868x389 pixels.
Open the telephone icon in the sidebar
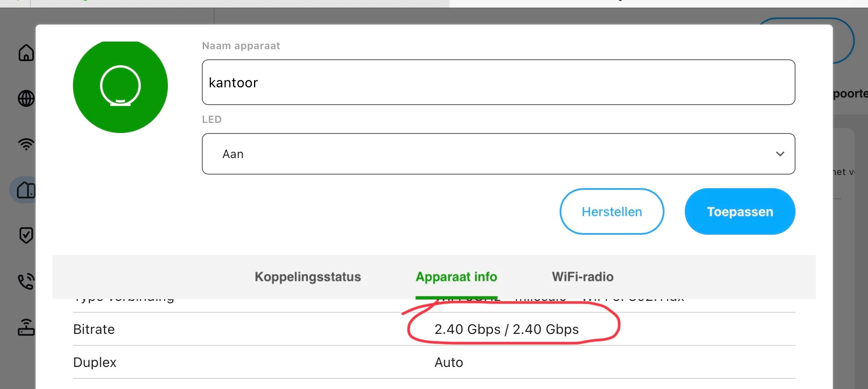26,281
